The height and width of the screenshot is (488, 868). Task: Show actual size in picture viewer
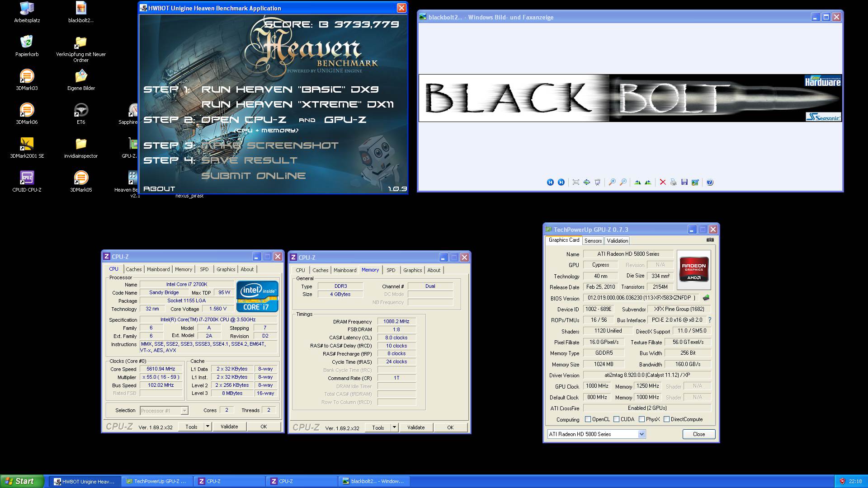[x=586, y=182]
